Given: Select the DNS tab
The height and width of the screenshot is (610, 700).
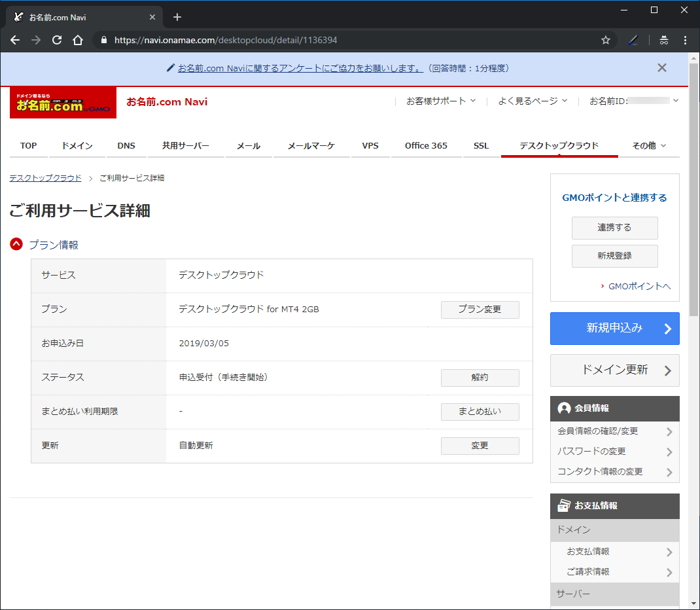Looking at the screenshot, I should tap(126, 145).
